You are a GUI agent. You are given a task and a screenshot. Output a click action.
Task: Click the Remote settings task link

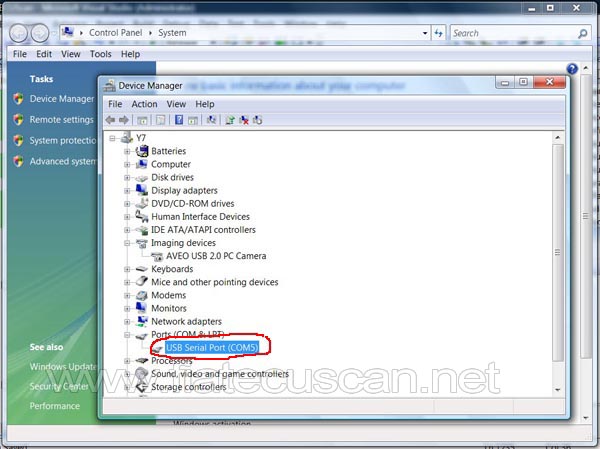pyautogui.click(x=61, y=119)
